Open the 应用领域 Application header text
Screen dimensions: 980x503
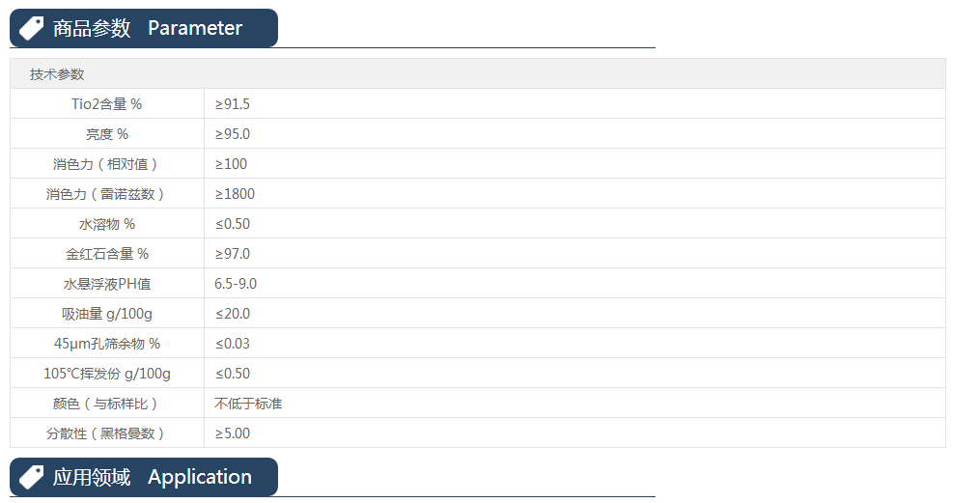pos(153,477)
